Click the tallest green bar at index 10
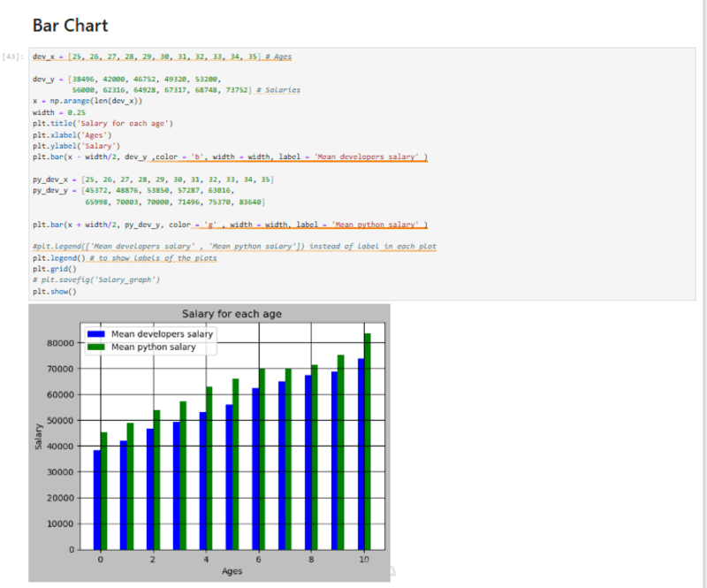Screen dimensions: 707x588 point(368,441)
